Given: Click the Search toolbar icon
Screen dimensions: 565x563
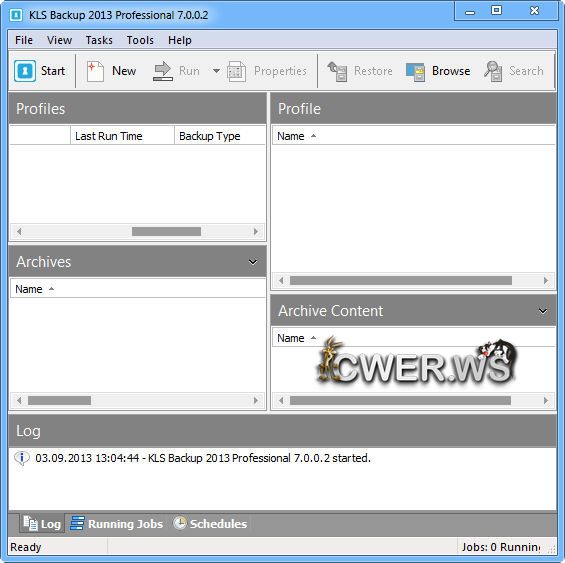Looking at the screenshot, I should pyautogui.click(x=493, y=71).
